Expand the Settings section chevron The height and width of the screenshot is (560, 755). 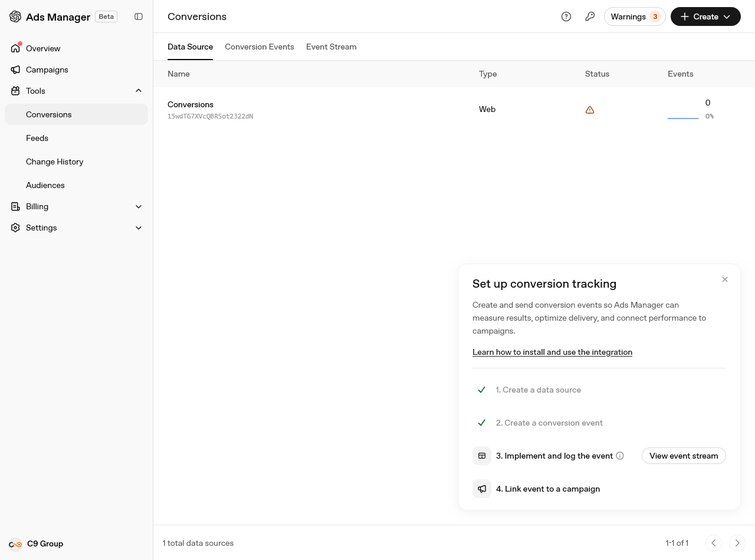[139, 228]
